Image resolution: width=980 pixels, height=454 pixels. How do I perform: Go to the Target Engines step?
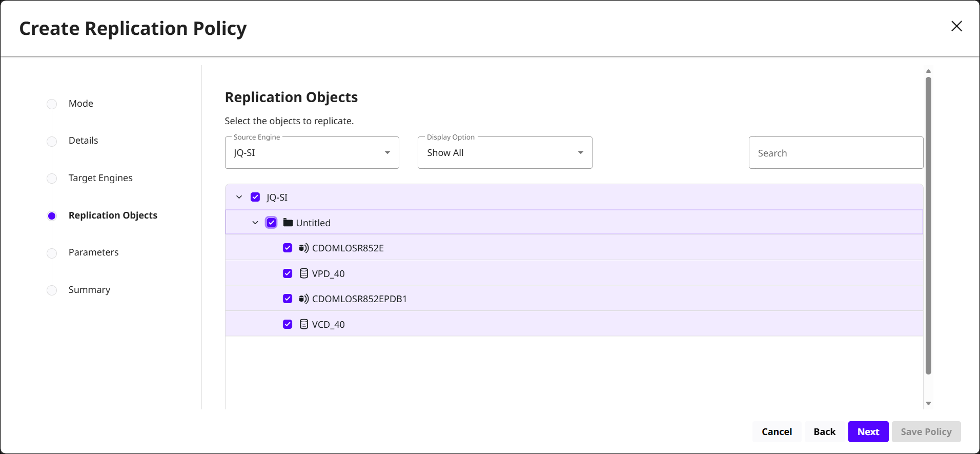click(100, 178)
